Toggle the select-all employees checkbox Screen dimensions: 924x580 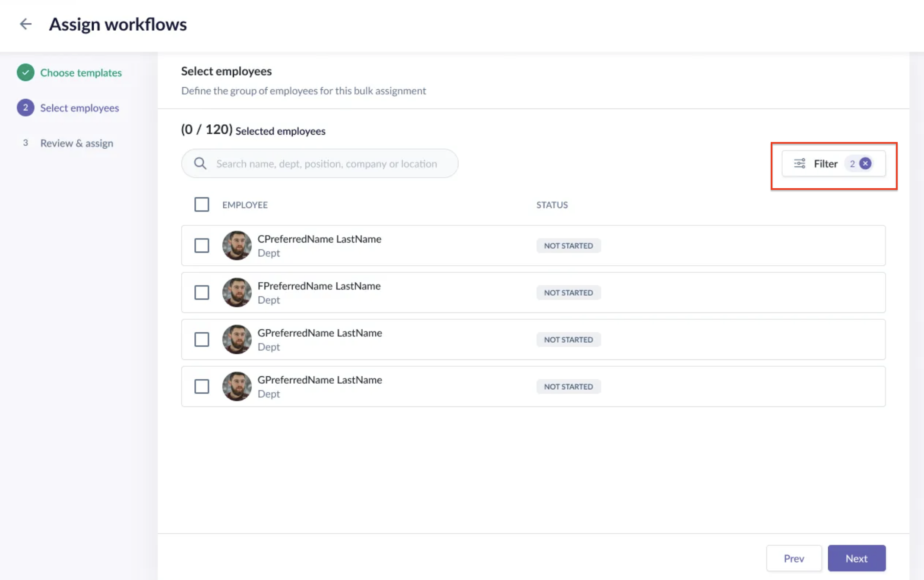coord(202,205)
